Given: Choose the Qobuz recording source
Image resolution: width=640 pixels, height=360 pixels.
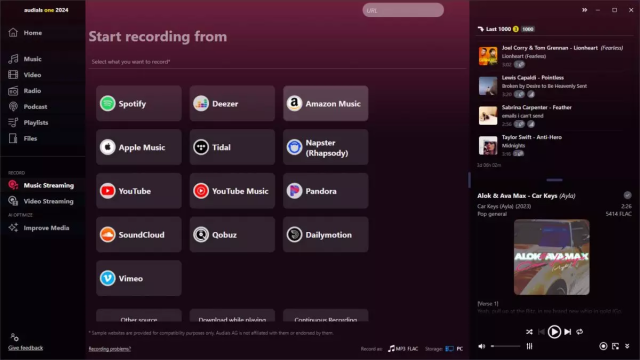Looking at the screenshot, I should point(232,235).
